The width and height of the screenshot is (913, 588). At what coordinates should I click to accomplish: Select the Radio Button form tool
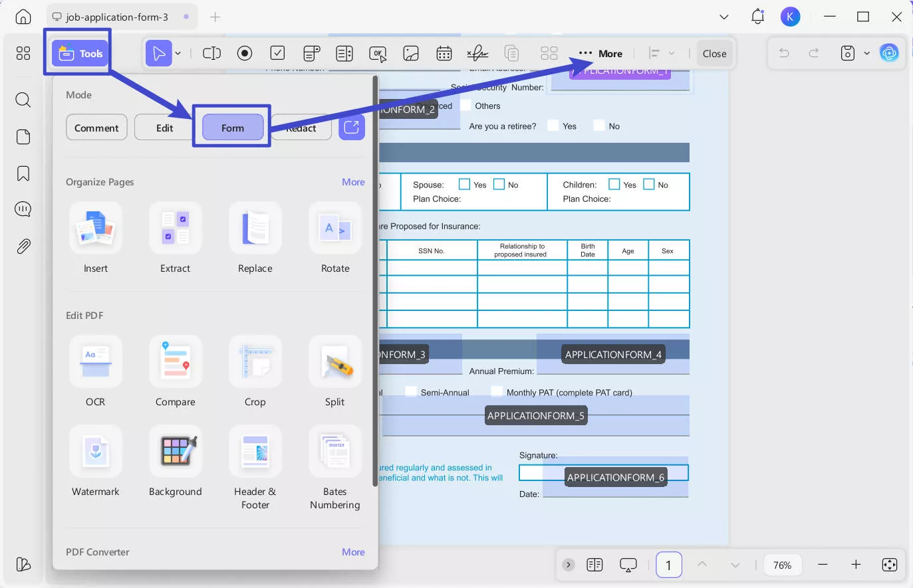245,53
